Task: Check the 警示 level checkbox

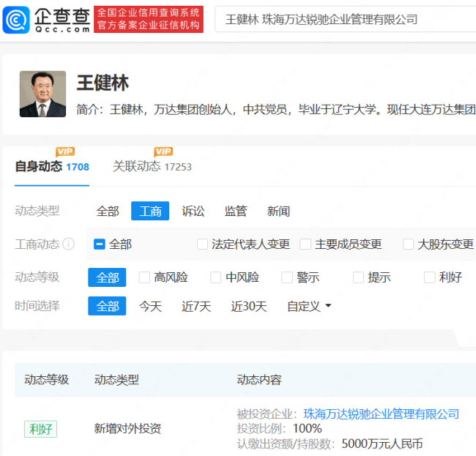Action: click(x=286, y=277)
